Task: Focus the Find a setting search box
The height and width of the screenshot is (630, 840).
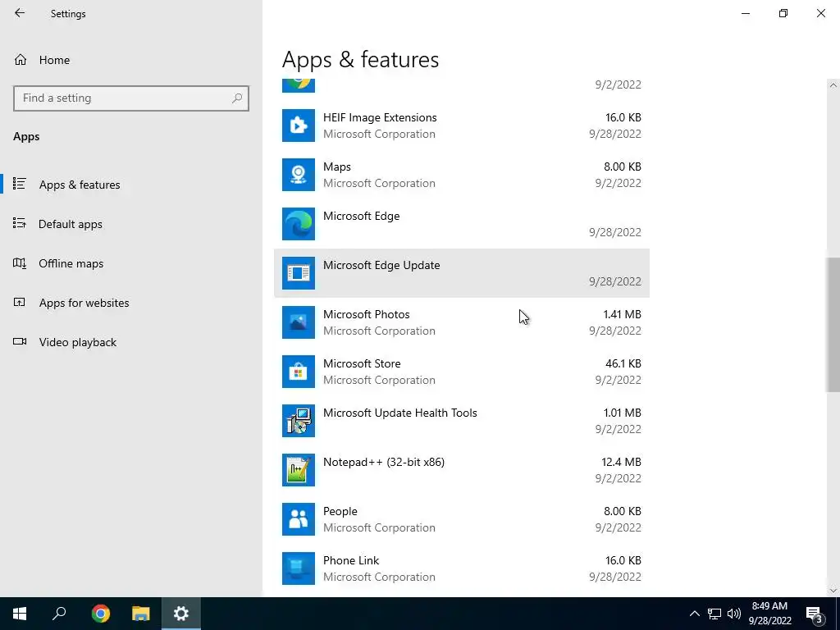Action: coord(131,98)
